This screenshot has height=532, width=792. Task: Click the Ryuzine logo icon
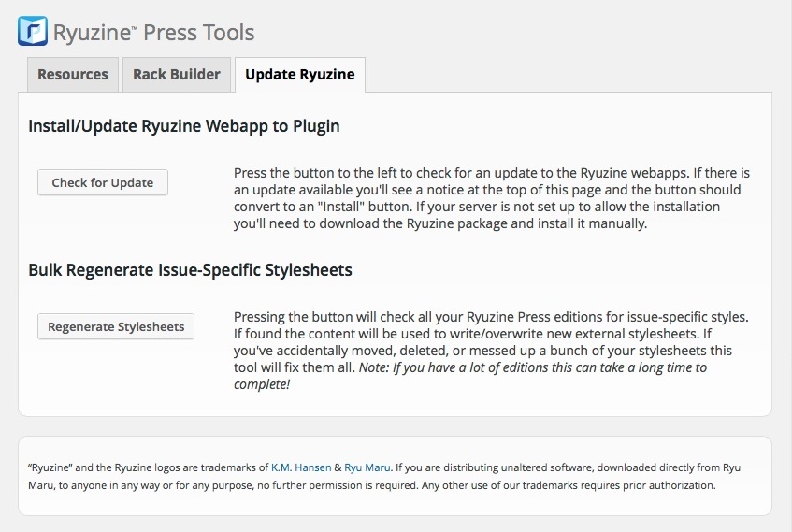tap(34, 32)
